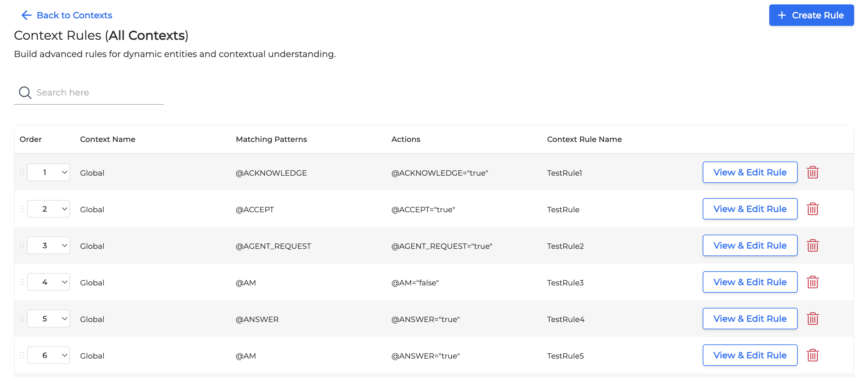
Task: Click the trash icon for TestRule2
Action: coord(812,246)
